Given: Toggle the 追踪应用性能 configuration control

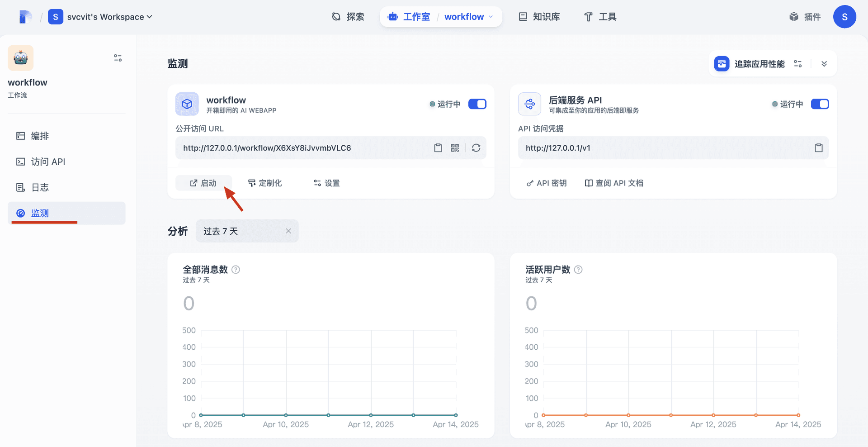Looking at the screenshot, I should pos(797,63).
